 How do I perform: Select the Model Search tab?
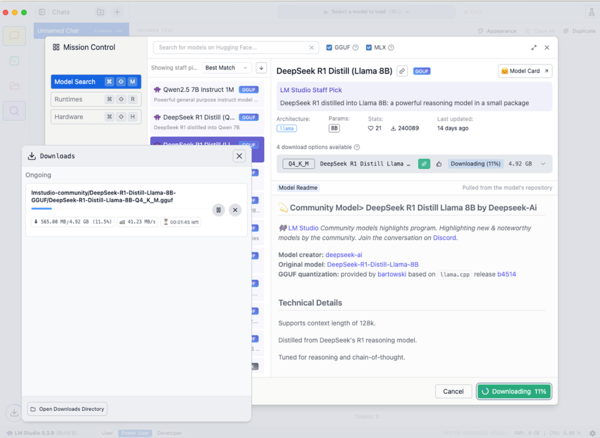coord(96,82)
